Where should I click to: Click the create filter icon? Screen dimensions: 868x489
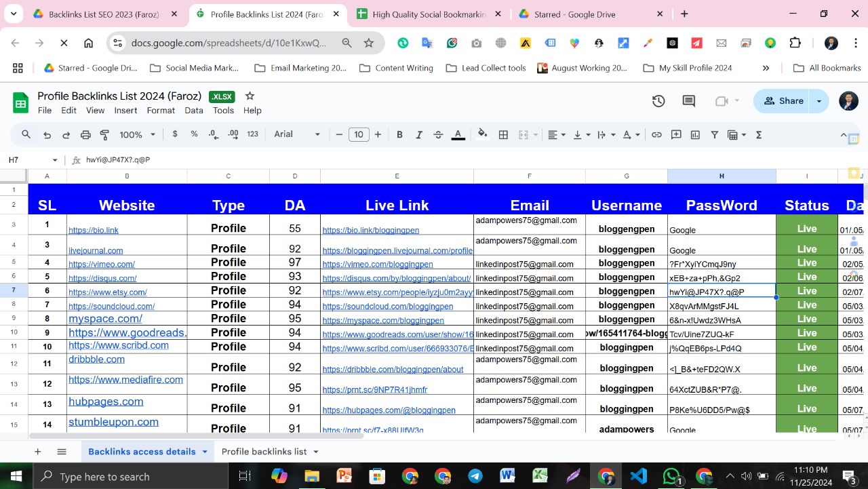[714, 135]
